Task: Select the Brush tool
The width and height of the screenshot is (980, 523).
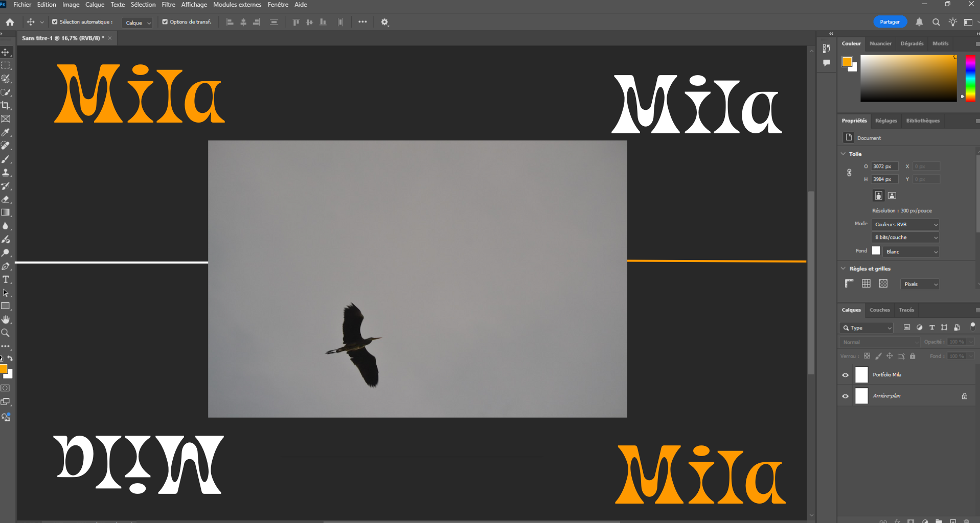Action: coord(6,159)
